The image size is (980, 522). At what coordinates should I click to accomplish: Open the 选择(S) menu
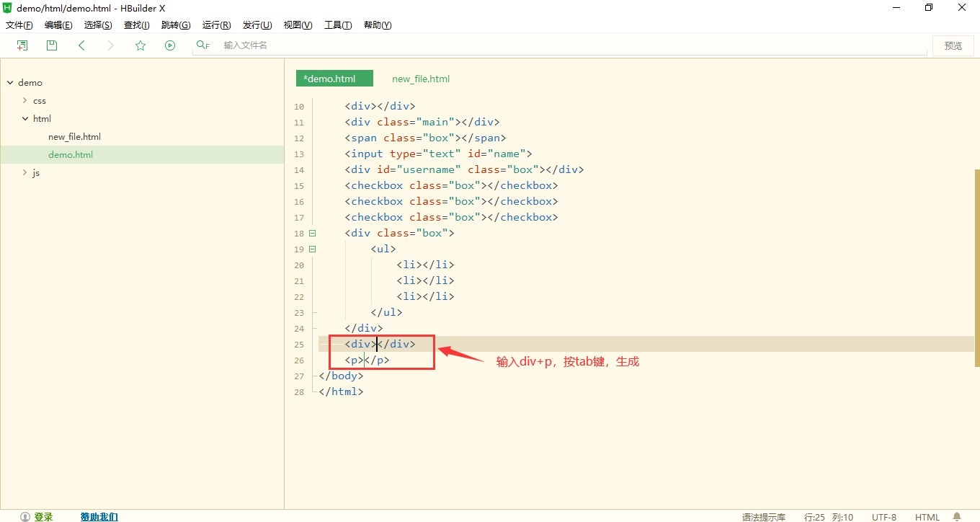coord(98,25)
